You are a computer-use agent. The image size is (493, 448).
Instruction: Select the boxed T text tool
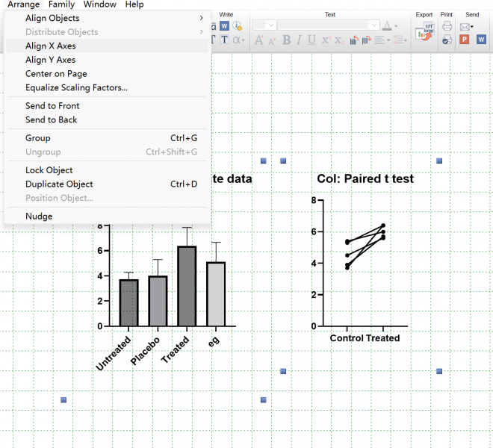(224, 40)
